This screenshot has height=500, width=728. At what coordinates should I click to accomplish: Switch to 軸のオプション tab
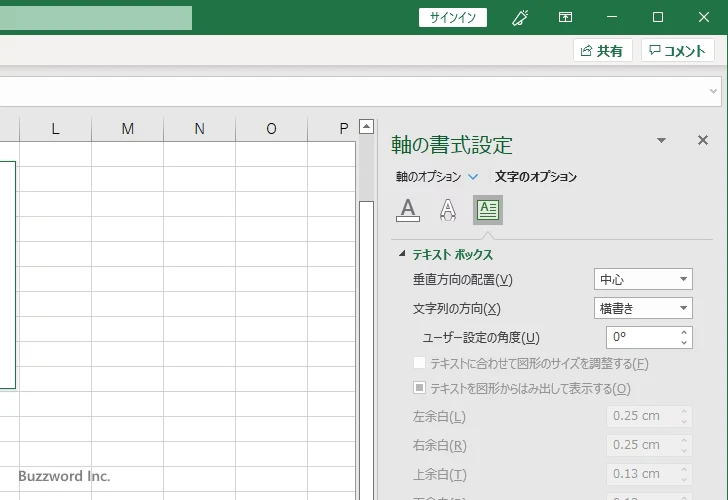point(428,177)
